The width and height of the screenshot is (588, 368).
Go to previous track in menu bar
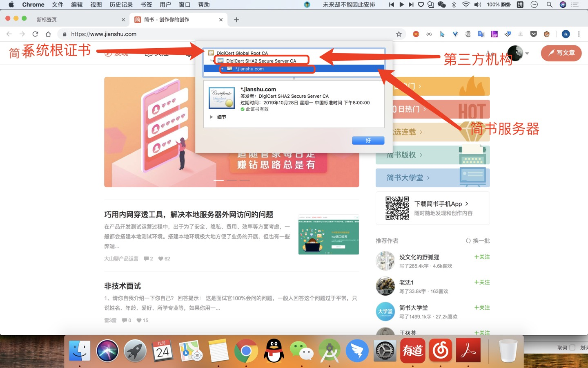tap(391, 4)
